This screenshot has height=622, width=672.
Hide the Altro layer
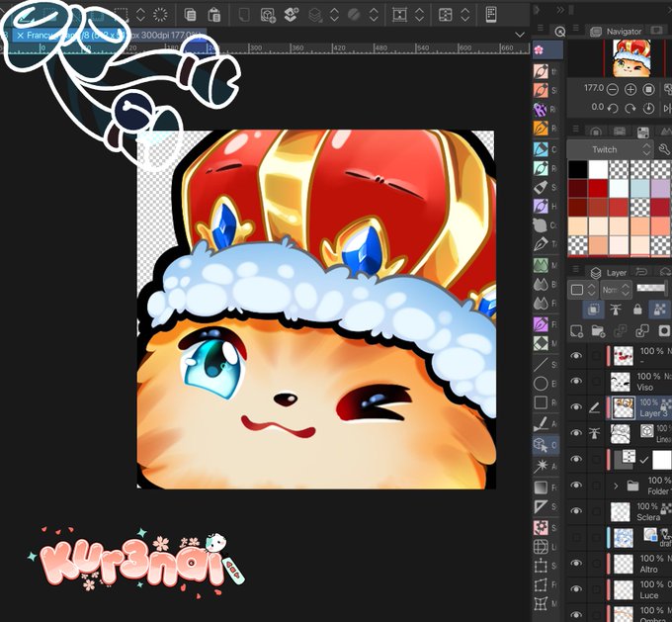(x=576, y=563)
